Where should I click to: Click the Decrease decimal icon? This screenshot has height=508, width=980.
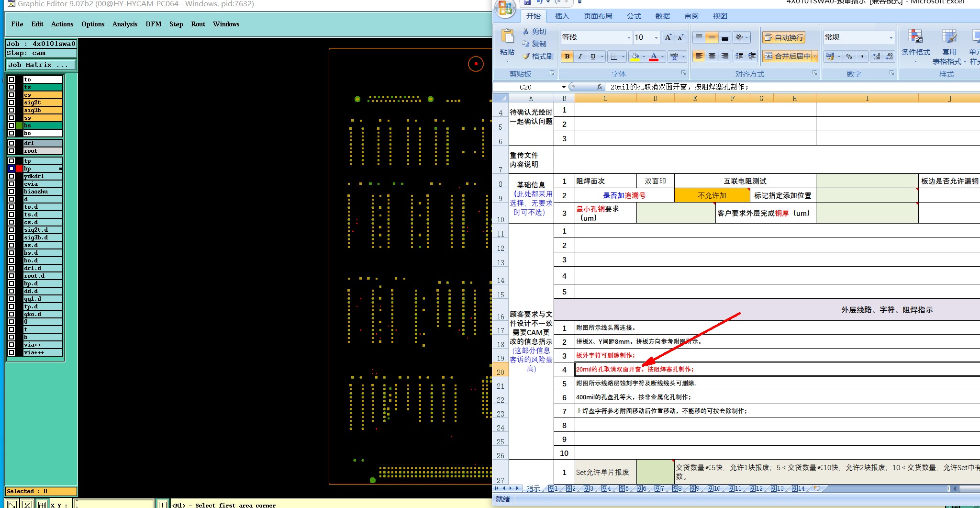pyautogui.click(x=889, y=56)
